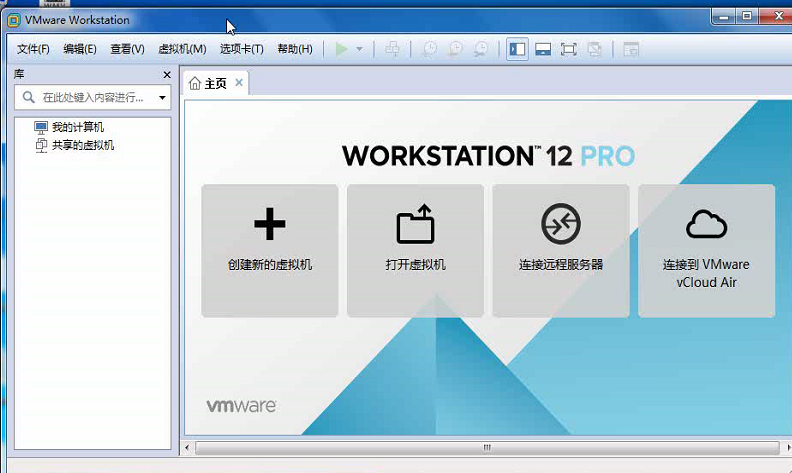Open the 帮助(H) menu
Screen dimensions: 792x473
tap(295, 49)
